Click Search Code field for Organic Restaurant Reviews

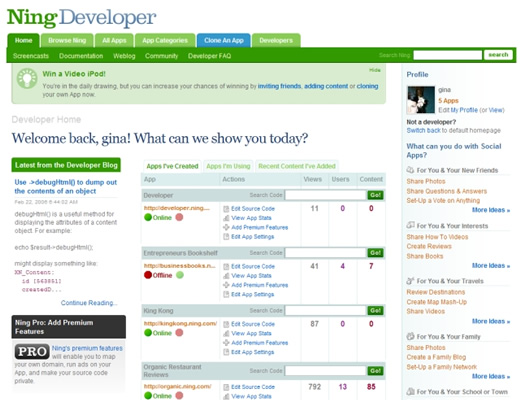(326, 371)
